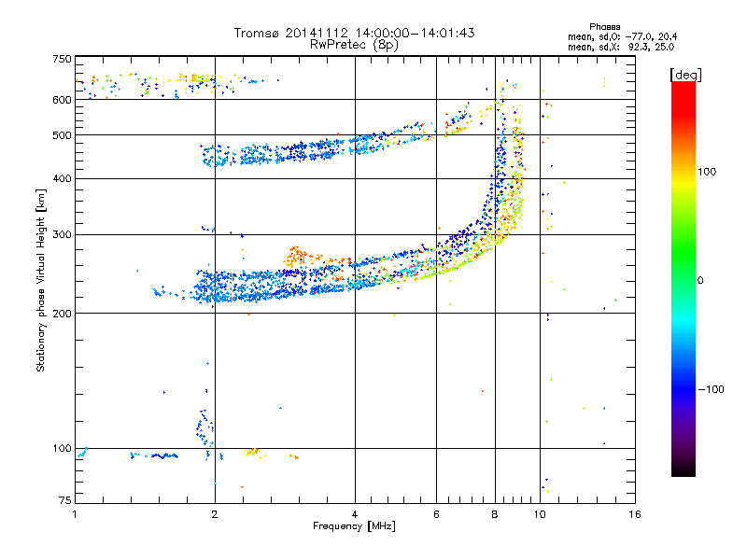Screen dimensions: 747x560
Task: Click the 'Frequency [MHz]' axis label
Action: 354,526
